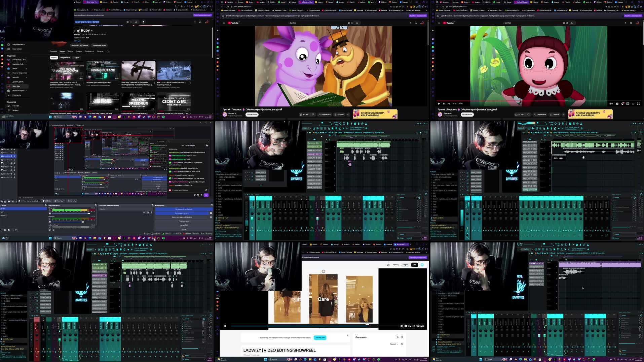Open notifications bell in Shiny Ruby YouTube frame

(200, 22)
